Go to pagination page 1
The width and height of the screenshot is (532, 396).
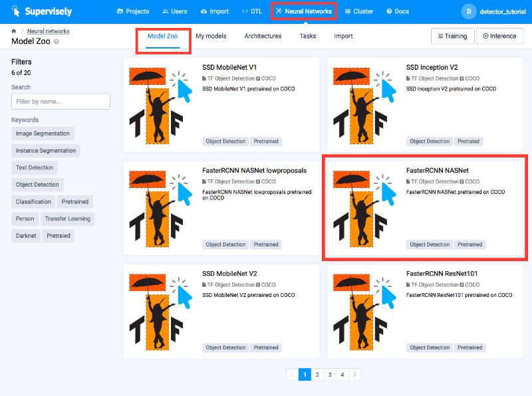coord(305,375)
